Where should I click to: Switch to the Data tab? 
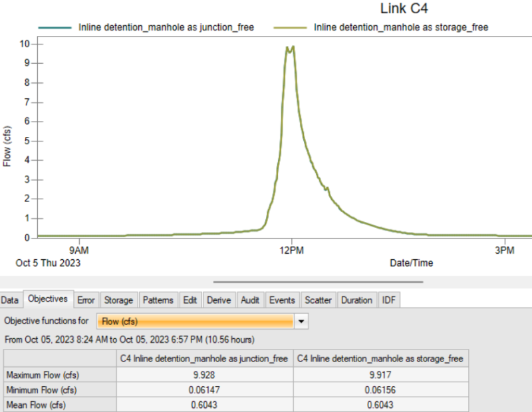(x=9, y=300)
